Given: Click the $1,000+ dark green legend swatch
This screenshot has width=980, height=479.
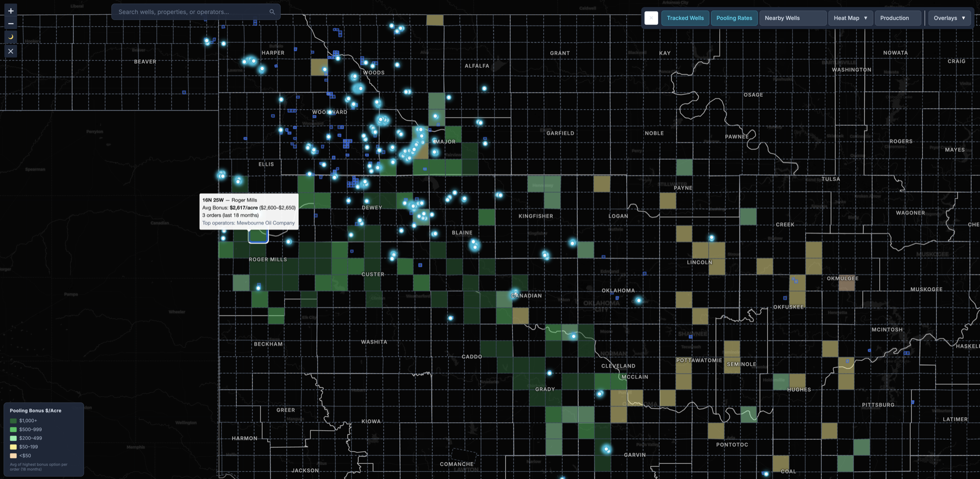Looking at the screenshot, I should (13, 421).
